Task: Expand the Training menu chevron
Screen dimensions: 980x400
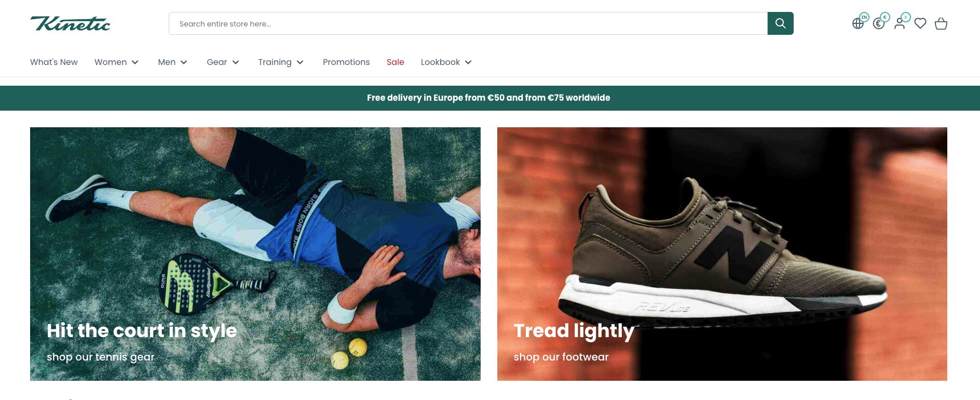Action: point(300,62)
